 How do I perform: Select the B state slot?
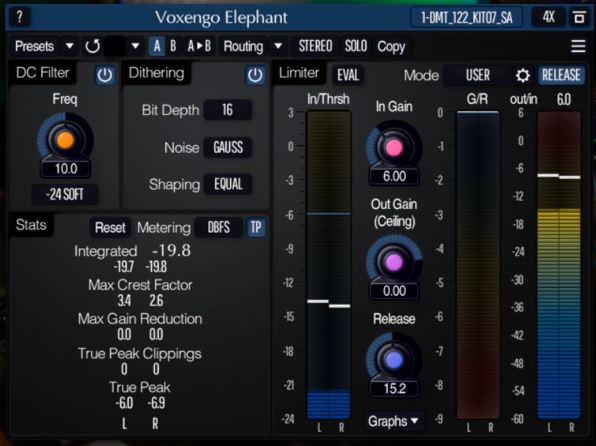coord(173,46)
